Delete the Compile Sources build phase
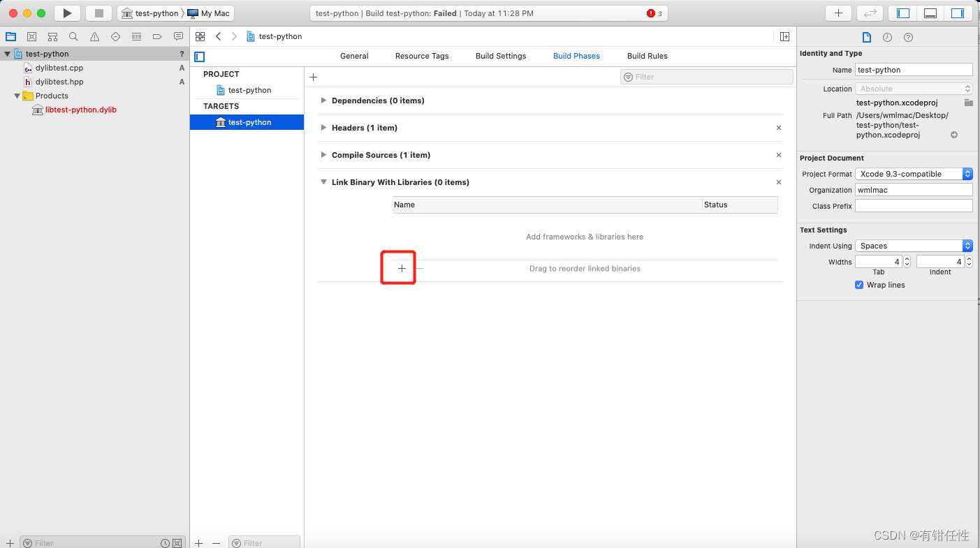980x548 pixels. coord(779,155)
